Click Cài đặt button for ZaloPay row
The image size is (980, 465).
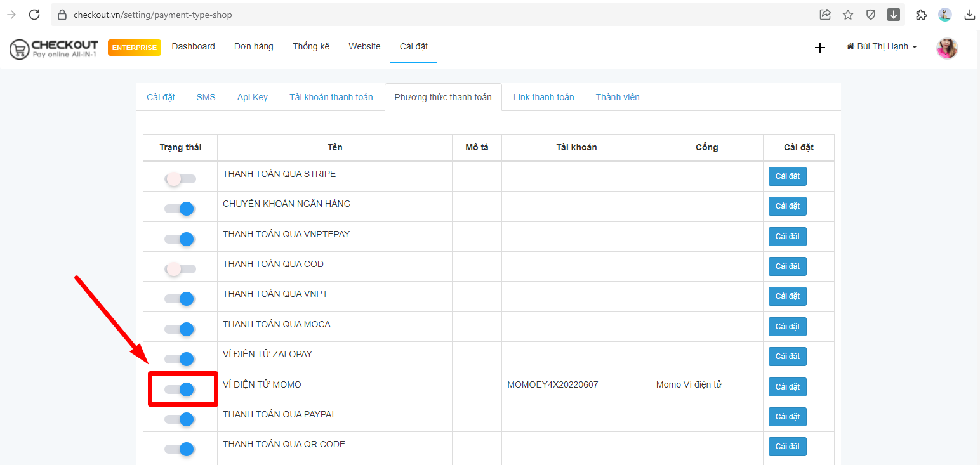click(788, 357)
